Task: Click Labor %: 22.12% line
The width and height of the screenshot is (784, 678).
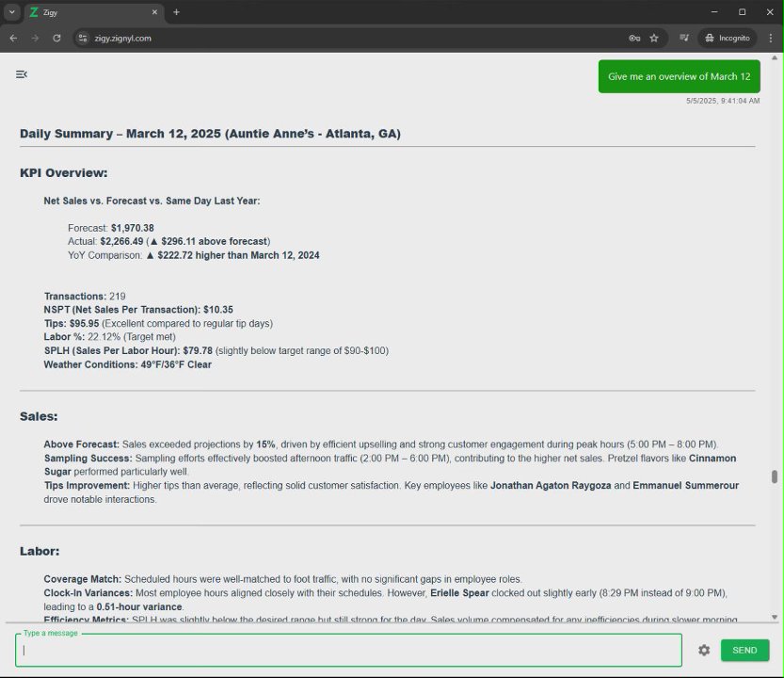Action: click(109, 337)
